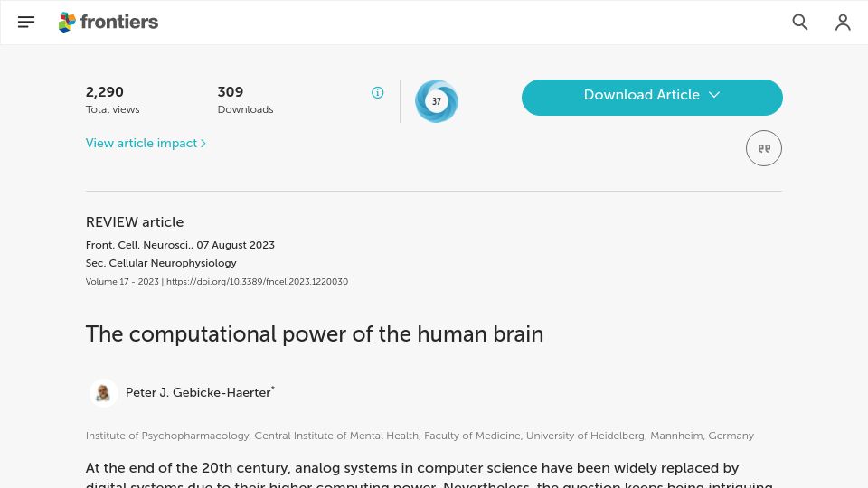Click the author's profile photo thumbnail
868x488 pixels.
click(x=103, y=393)
